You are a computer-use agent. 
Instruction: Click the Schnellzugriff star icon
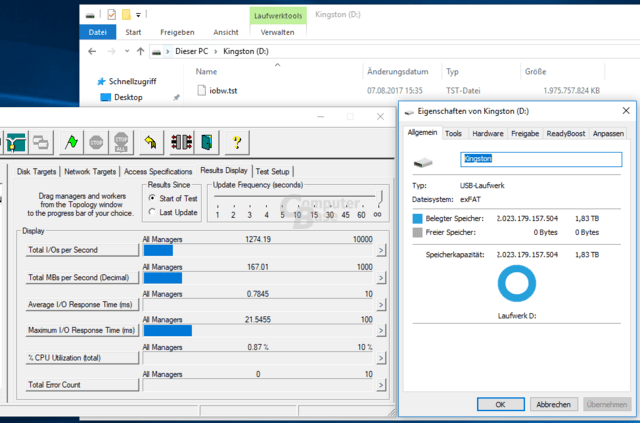[101, 82]
